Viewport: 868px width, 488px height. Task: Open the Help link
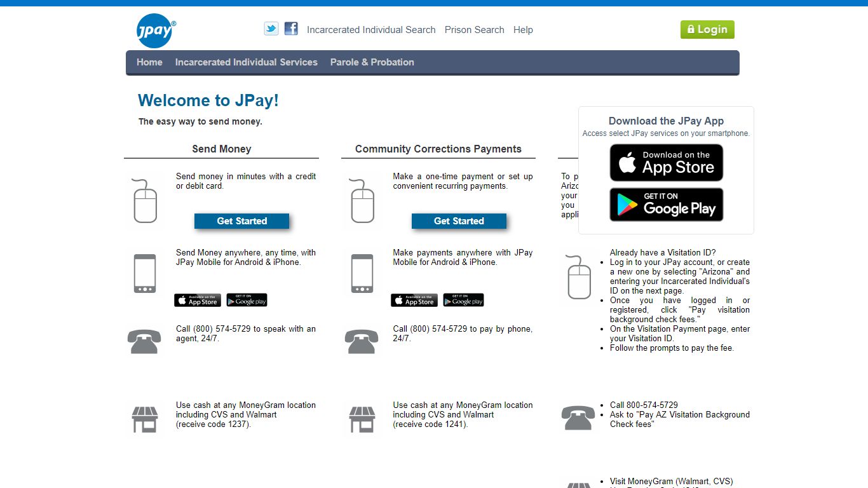(x=523, y=30)
